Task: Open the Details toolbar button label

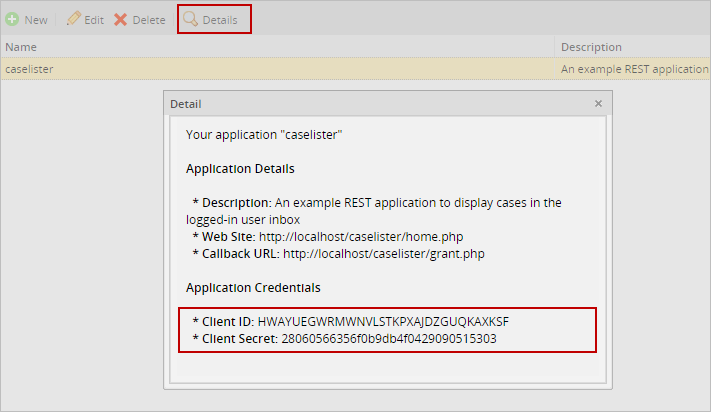Action: 220,20
